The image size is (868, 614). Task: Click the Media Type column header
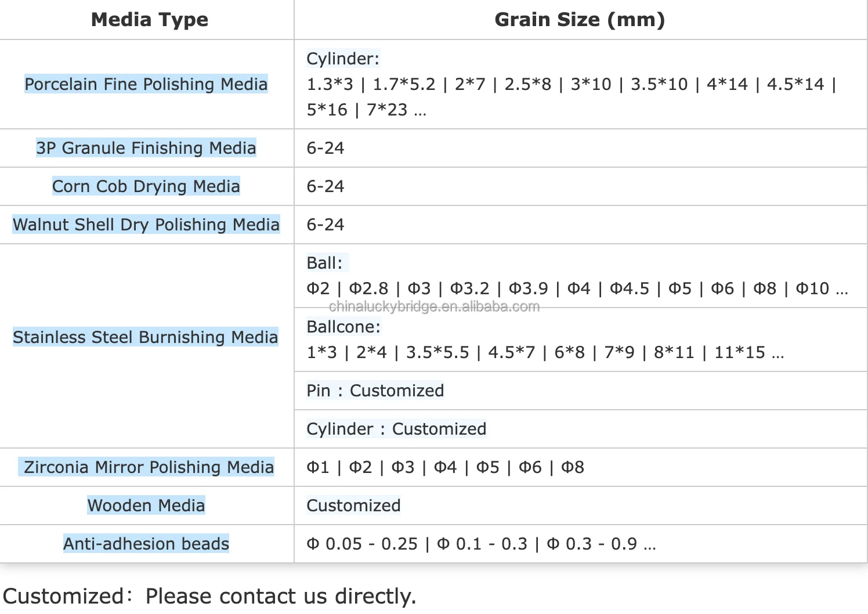[x=149, y=20]
